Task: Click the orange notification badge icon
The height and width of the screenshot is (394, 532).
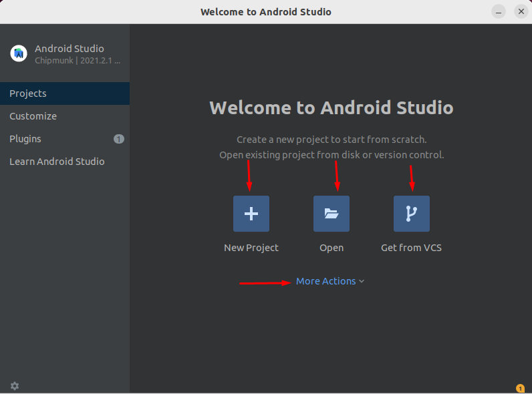Action: (x=520, y=388)
